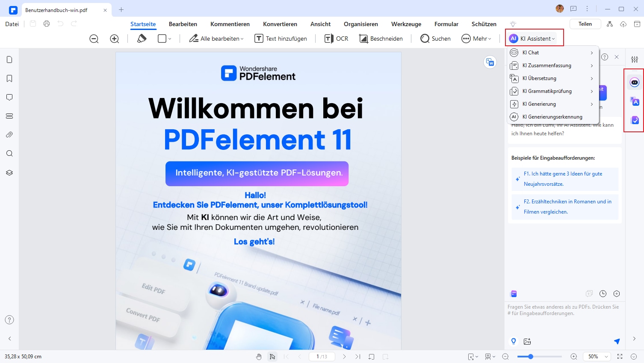Click the lightbulb tips icon
The width and height of the screenshot is (644, 363).
(x=513, y=24)
